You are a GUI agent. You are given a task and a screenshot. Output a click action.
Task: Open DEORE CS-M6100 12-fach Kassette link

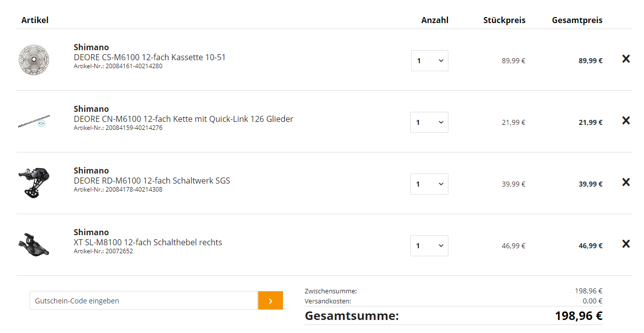pos(149,57)
